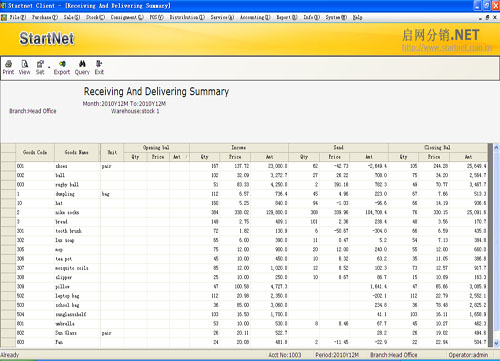Click the Unit column header
This screenshot has height=361, width=500.
pos(112,152)
